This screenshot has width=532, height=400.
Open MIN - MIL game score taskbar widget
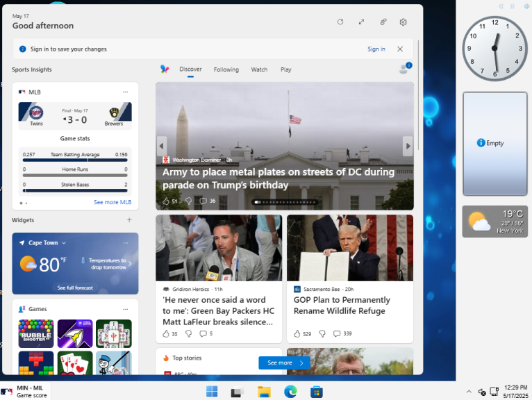pos(26,391)
